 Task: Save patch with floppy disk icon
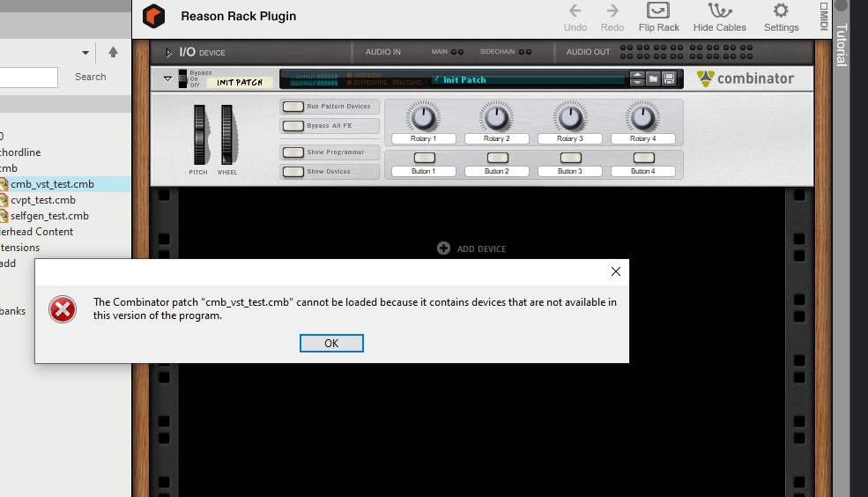669,78
